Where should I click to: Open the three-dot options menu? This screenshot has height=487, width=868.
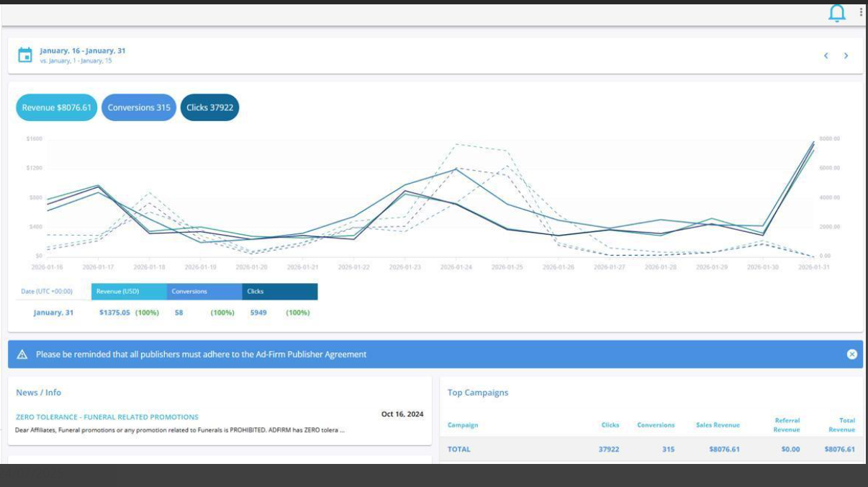(x=861, y=12)
